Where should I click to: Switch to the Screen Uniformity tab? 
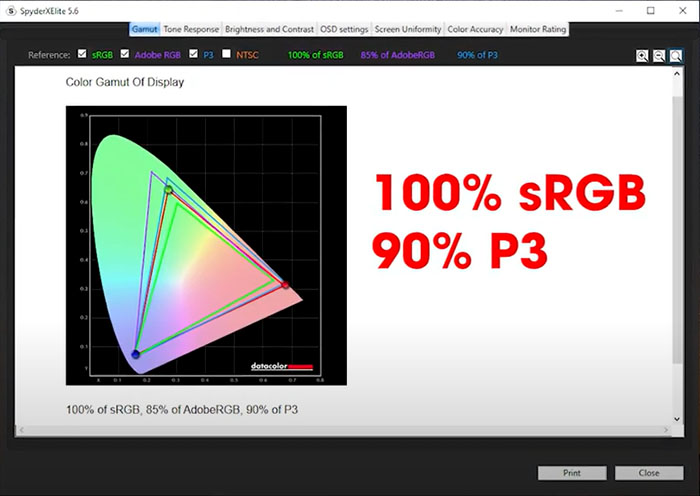coord(408,29)
